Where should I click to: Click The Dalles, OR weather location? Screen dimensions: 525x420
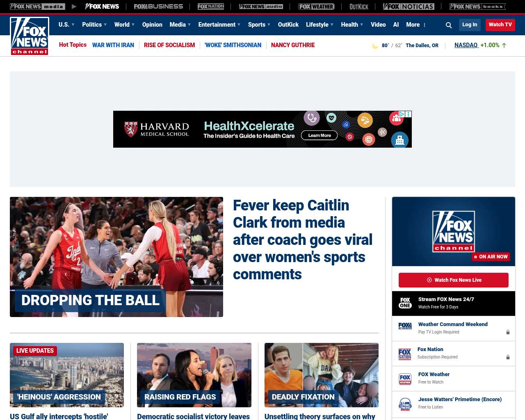(x=422, y=46)
